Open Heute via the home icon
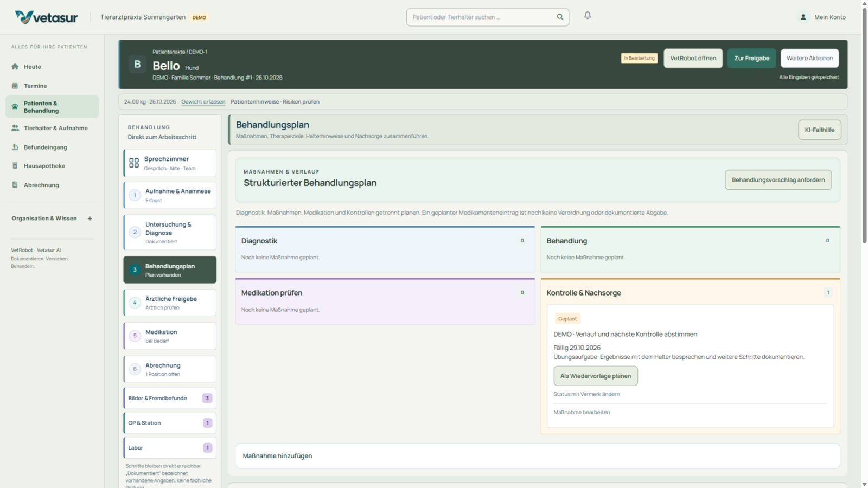The width and height of the screenshot is (868, 488). point(15,67)
